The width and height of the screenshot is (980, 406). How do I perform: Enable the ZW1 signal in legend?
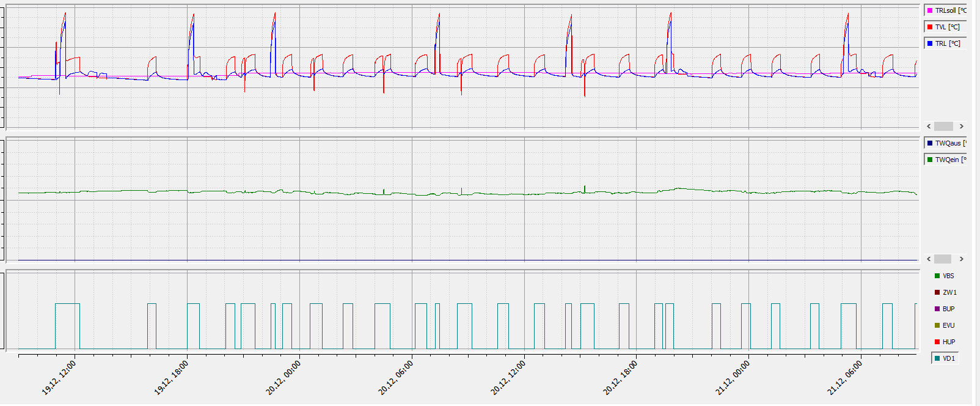click(x=945, y=292)
